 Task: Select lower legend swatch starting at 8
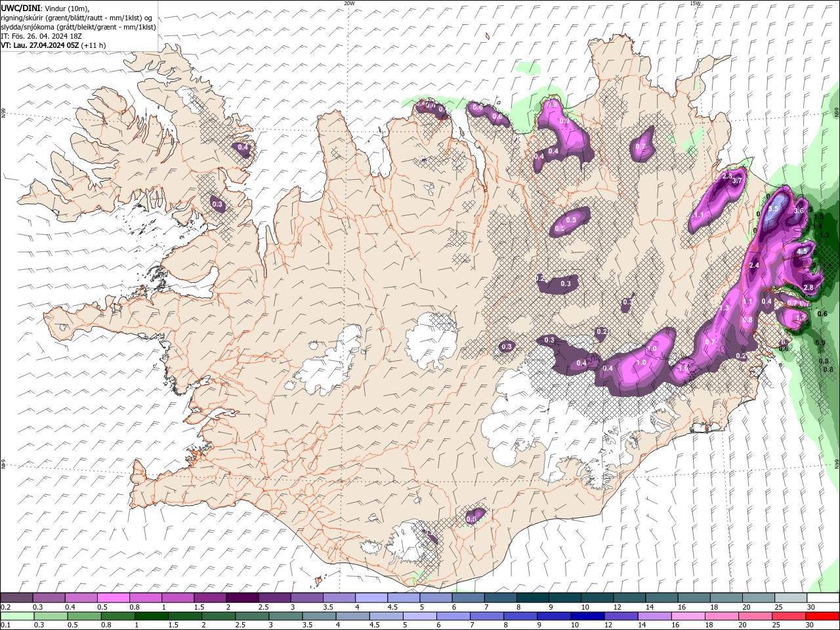pos(521,616)
